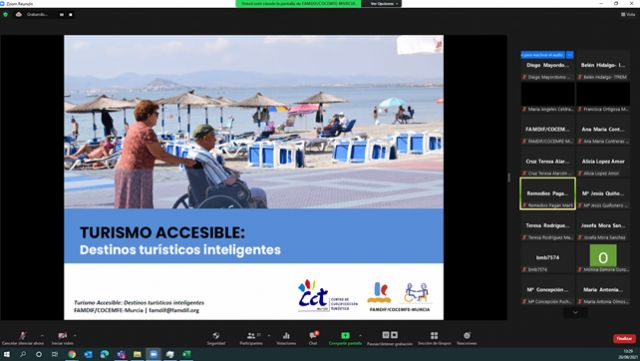The height and width of the screenshot is (361, 640).
Task: Open the Reacciones menu
Action: (467, 338)
